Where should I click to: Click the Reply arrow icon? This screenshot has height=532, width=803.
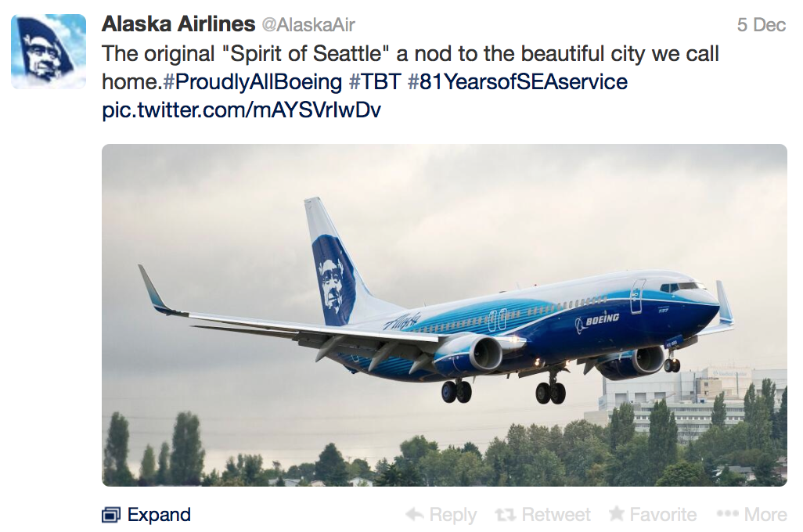pyautogui.click(x=415, y=515)
